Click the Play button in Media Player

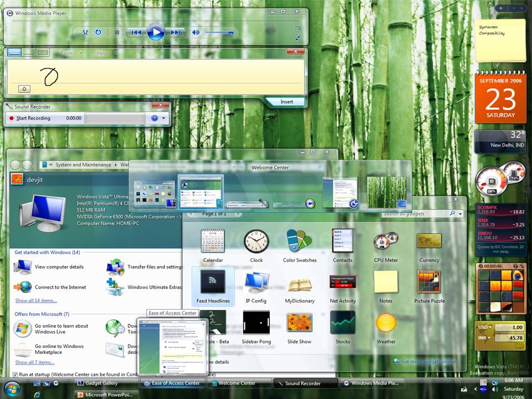click(155, 32)
